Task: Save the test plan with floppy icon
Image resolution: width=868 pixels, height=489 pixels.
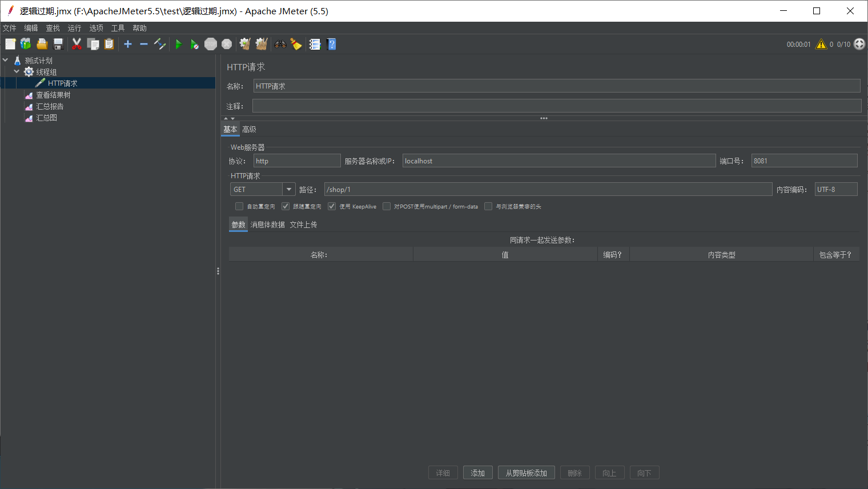Action: pos(58,44)
